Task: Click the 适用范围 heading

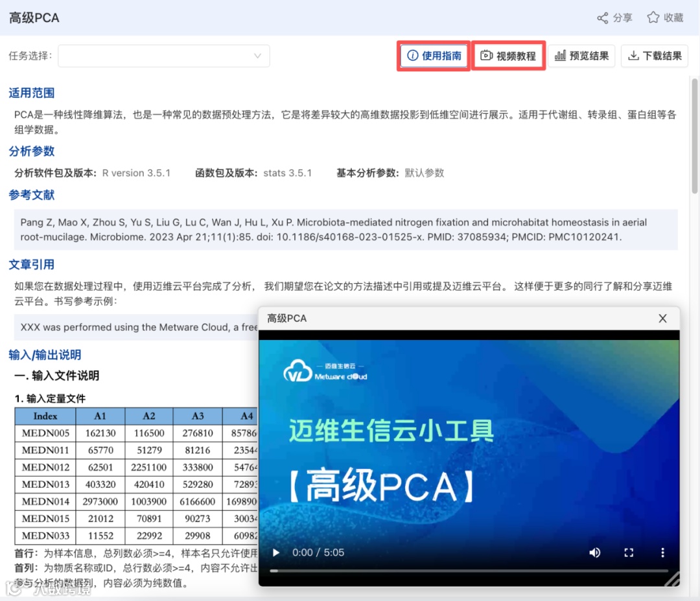Action: 32,93
